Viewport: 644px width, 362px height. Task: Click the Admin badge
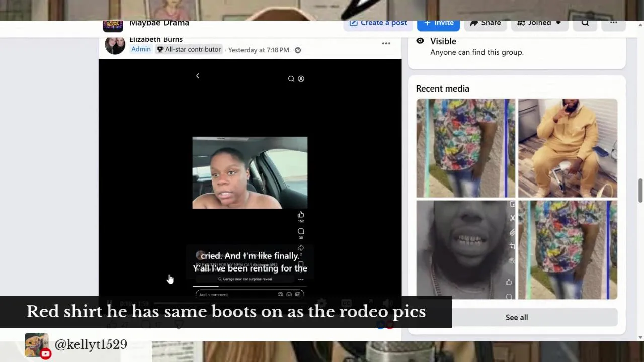coord(141,49)
